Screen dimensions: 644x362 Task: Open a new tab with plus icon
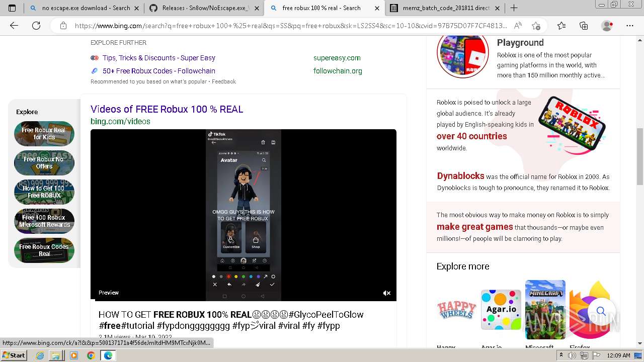tap(514, 8)
